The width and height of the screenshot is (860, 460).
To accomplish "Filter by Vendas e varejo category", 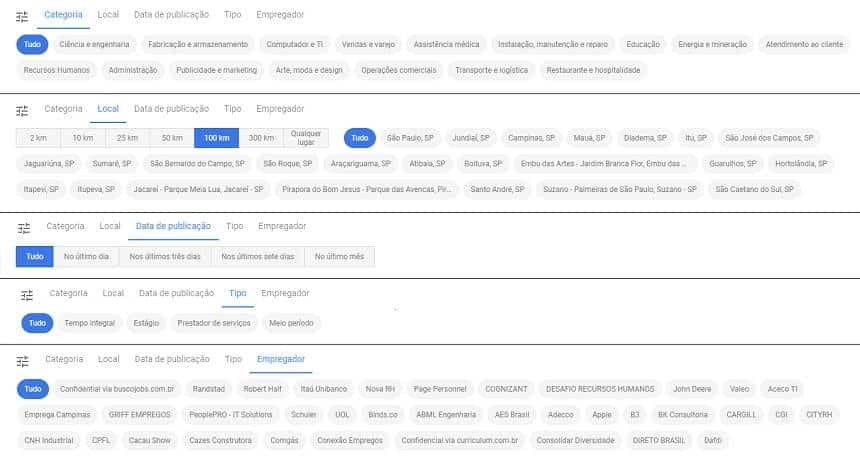I will click(x=368, y=44).
